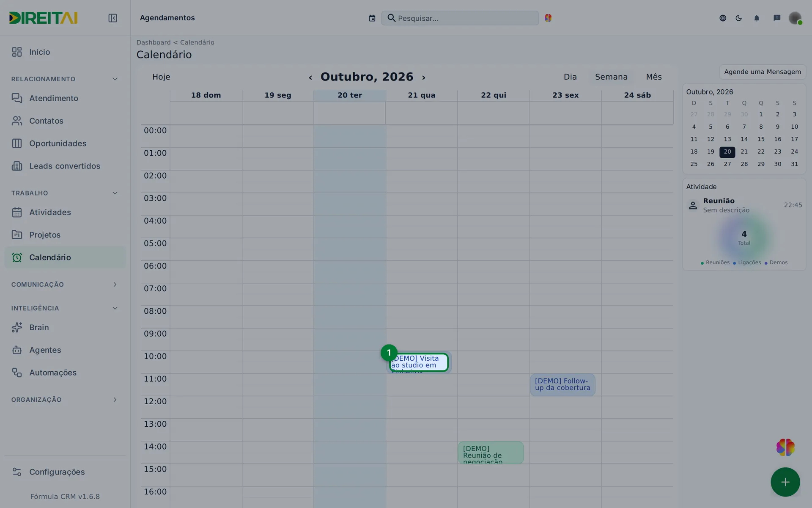Image resolution: width=812 pixels, height=508 pixels.
Task: Open the language globe icon
Action: tap(723, 18)
